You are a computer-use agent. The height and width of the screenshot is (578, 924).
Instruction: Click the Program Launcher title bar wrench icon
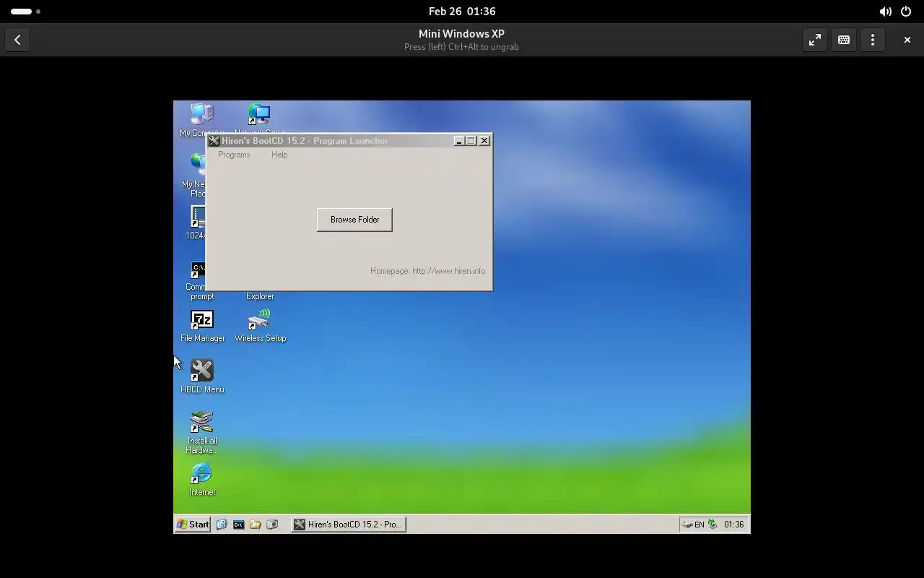click(x=214, y=141)
